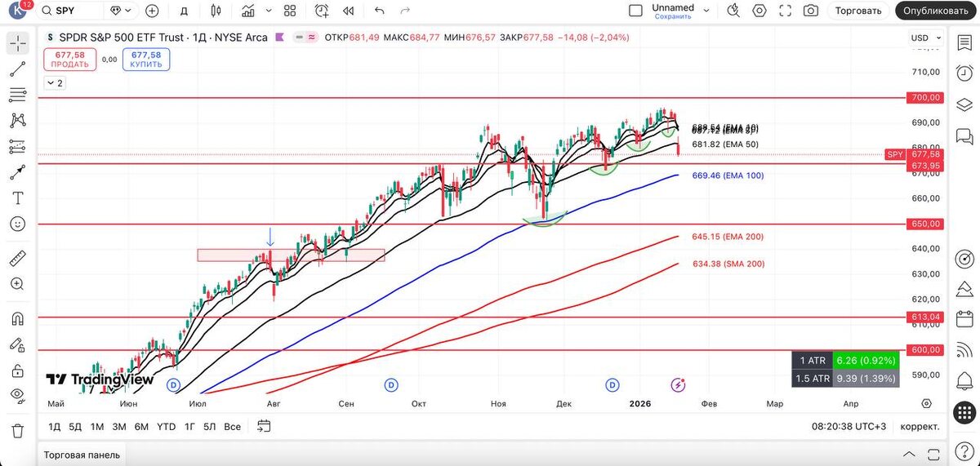
Task: Redo the last action
Action: 405,11
